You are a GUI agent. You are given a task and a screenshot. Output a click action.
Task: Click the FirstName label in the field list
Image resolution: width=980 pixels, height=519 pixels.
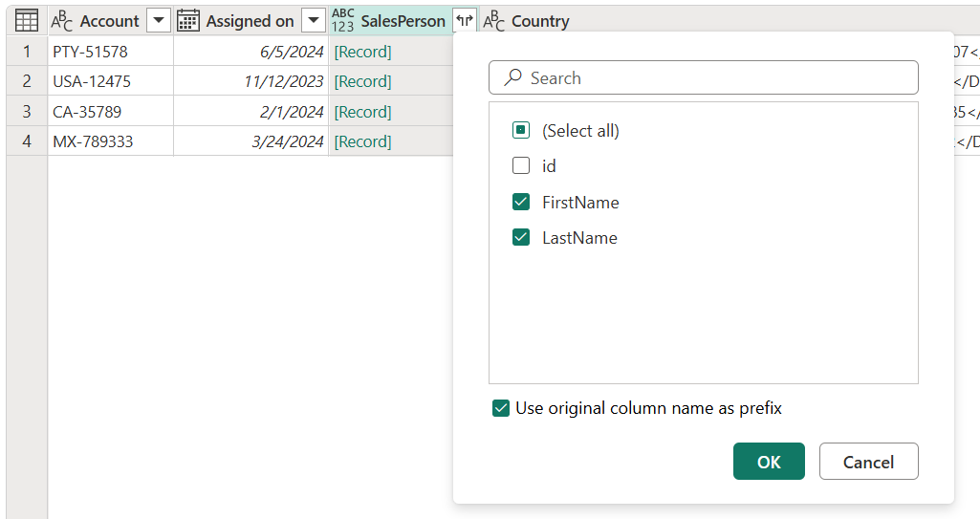pos(580,203)
